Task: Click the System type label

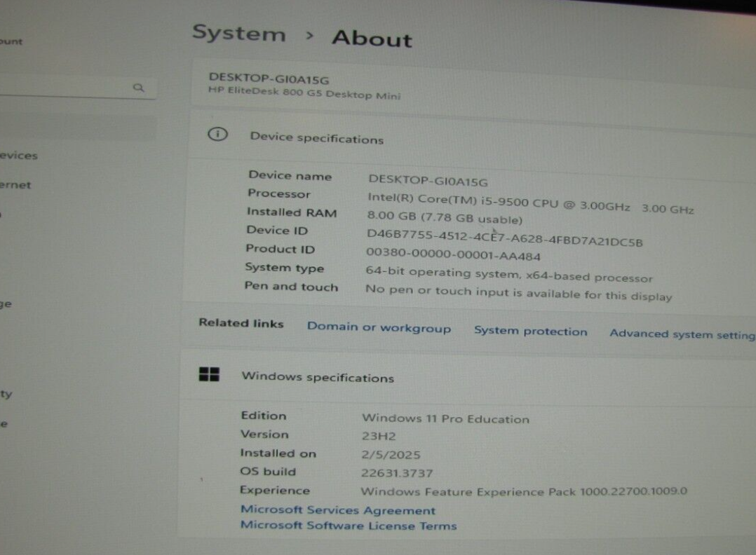Action: 285,268
